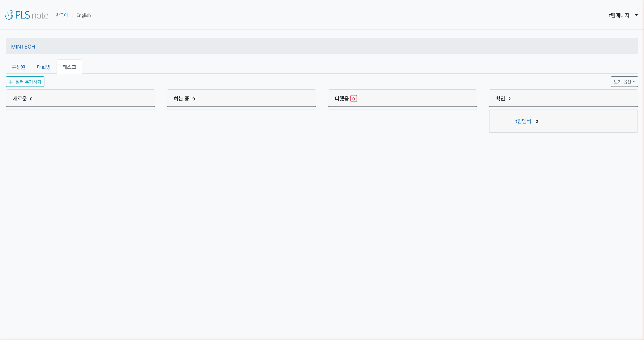Click the 2 count beside 확인
The width and height of the screenshot is (644, 340).
[x=509, y=99]
